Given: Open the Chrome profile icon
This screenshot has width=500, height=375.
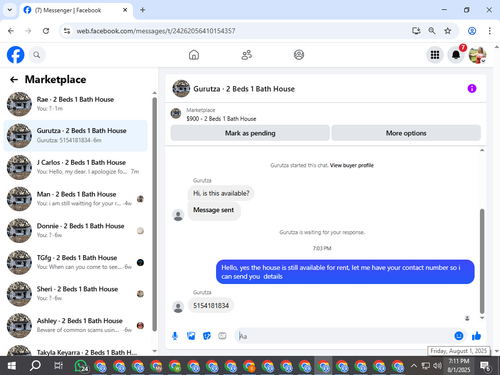Looking at the screenshot, I should [x=472, y=31].
